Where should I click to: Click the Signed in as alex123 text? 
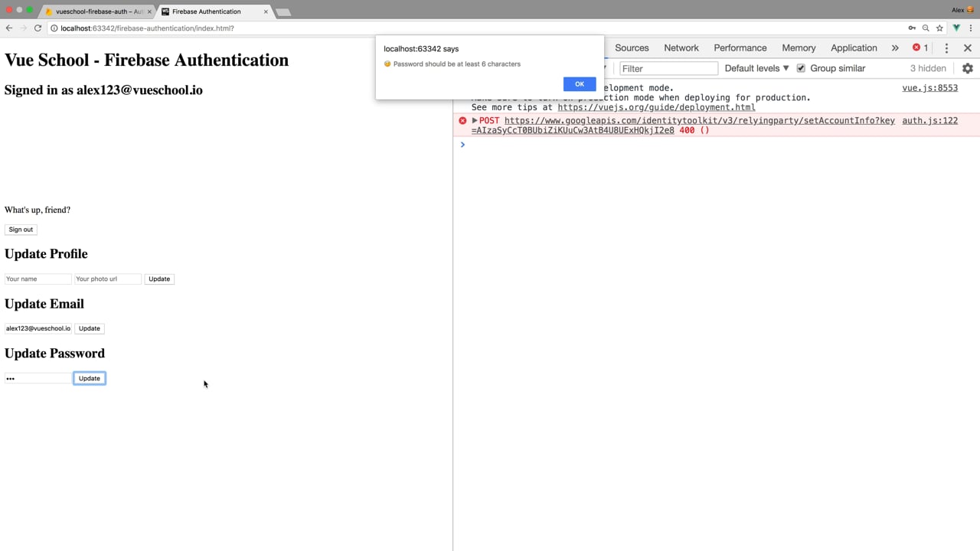103,90
